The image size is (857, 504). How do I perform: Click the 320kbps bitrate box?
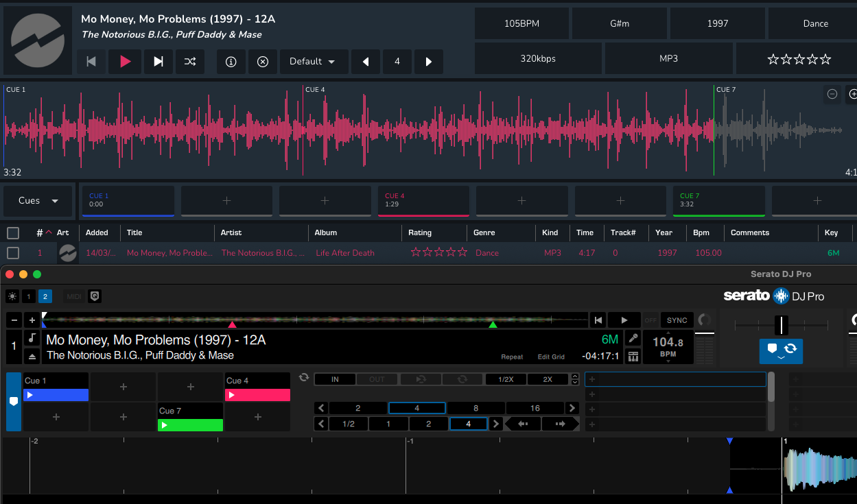point(538,58)
